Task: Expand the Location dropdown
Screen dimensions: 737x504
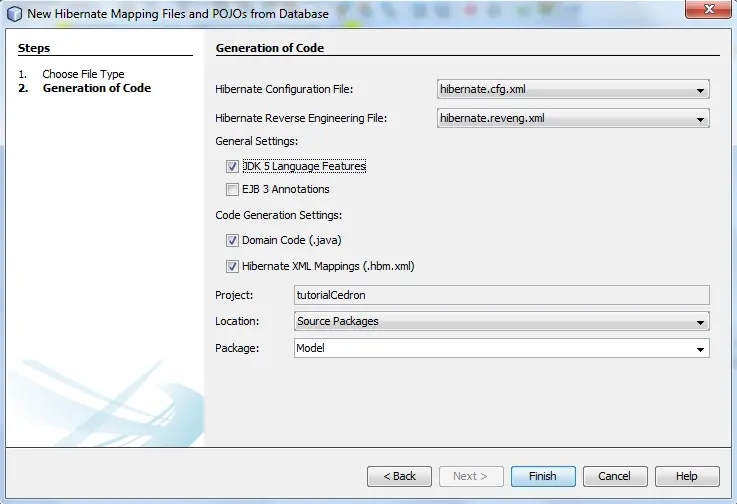Action: click(502, 322)
